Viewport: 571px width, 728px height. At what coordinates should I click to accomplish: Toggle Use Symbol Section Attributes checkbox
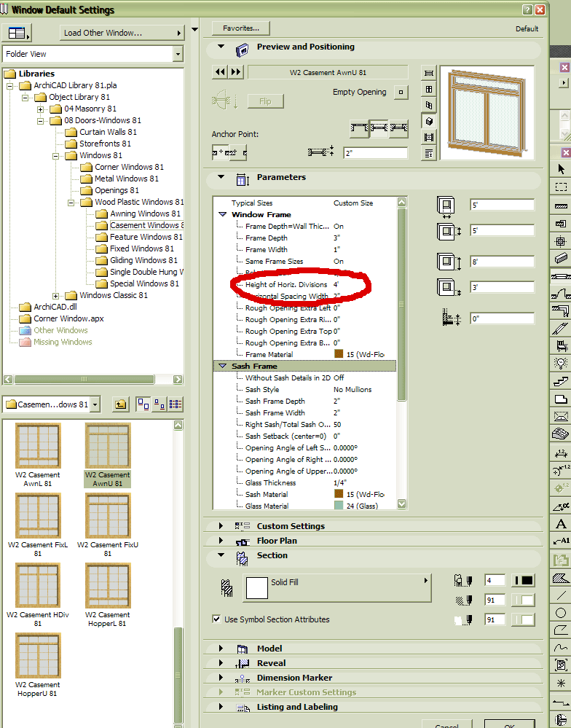click(216, 619)
